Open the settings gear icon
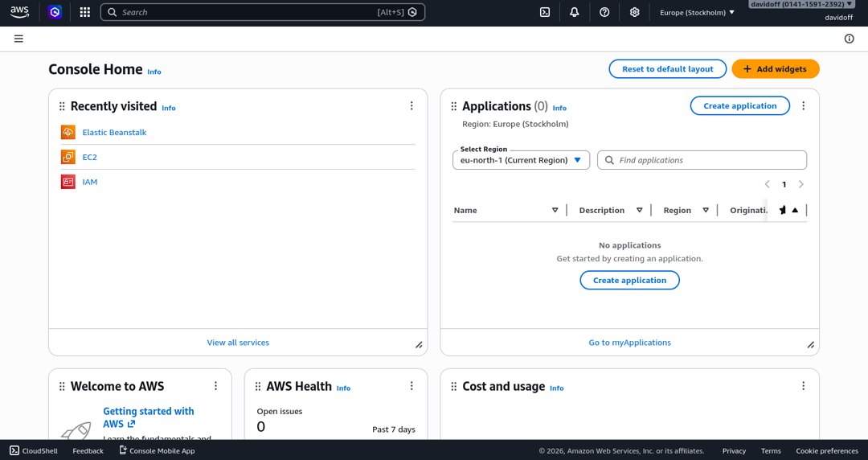 [634, 12]
